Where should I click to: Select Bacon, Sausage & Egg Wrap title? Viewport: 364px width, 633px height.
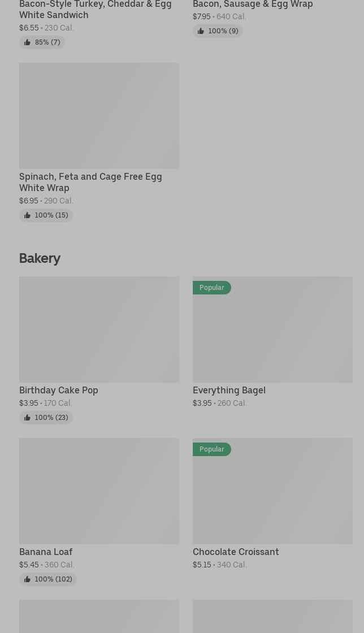click(253, 4)
